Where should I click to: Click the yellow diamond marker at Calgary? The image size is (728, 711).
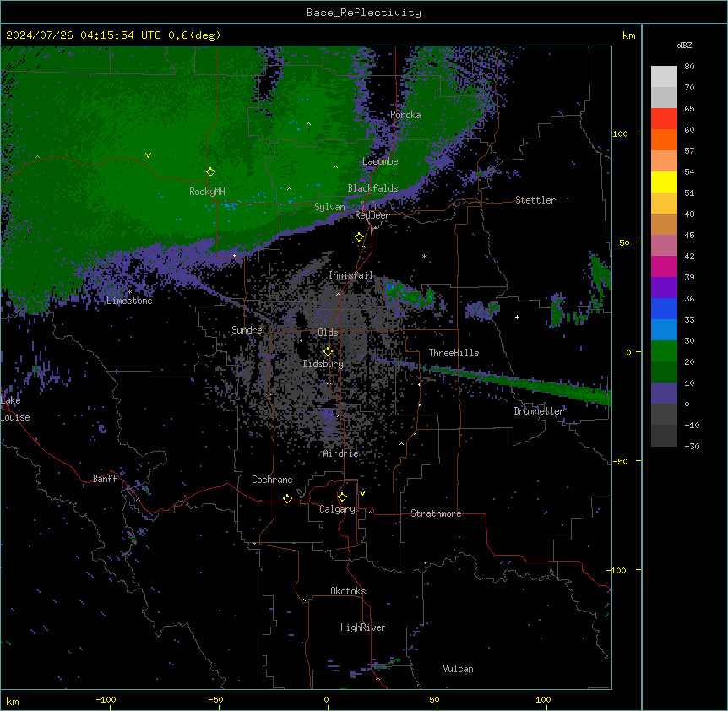click(342, 497)
